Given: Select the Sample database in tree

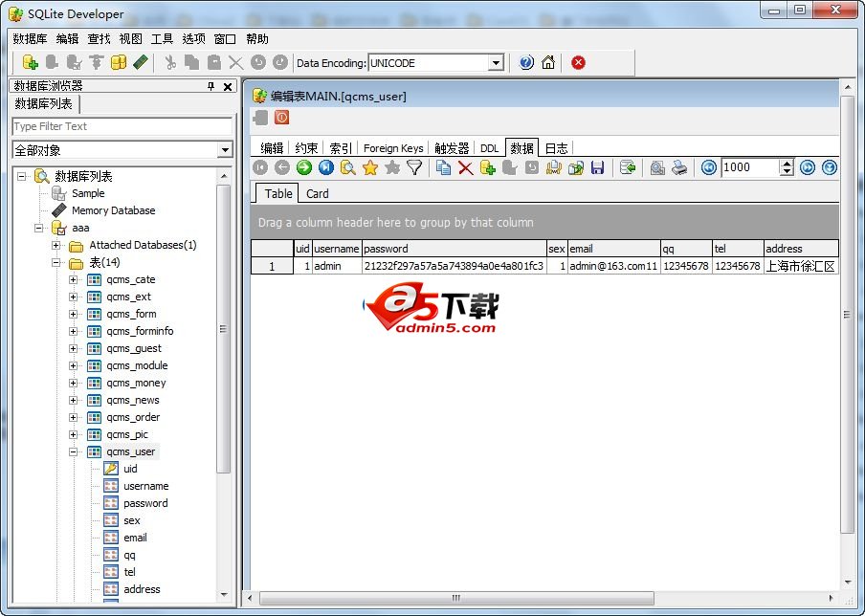Looking at the screenshot, I should pyautogui.click(x=88, y=193).
